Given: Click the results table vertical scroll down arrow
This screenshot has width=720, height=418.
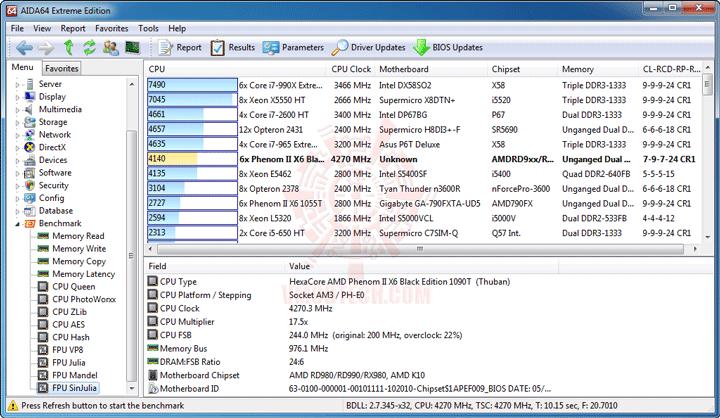Looking at the screenshot, I should 708,237.
